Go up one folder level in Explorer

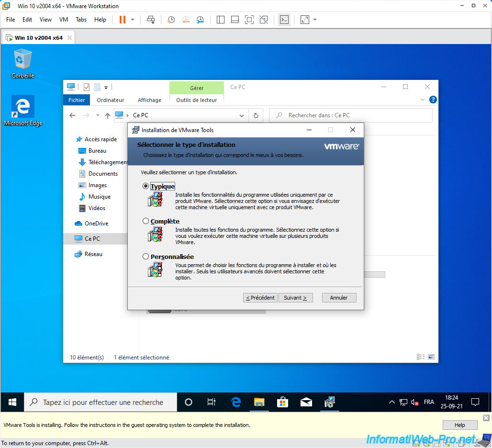click(108, 115)
